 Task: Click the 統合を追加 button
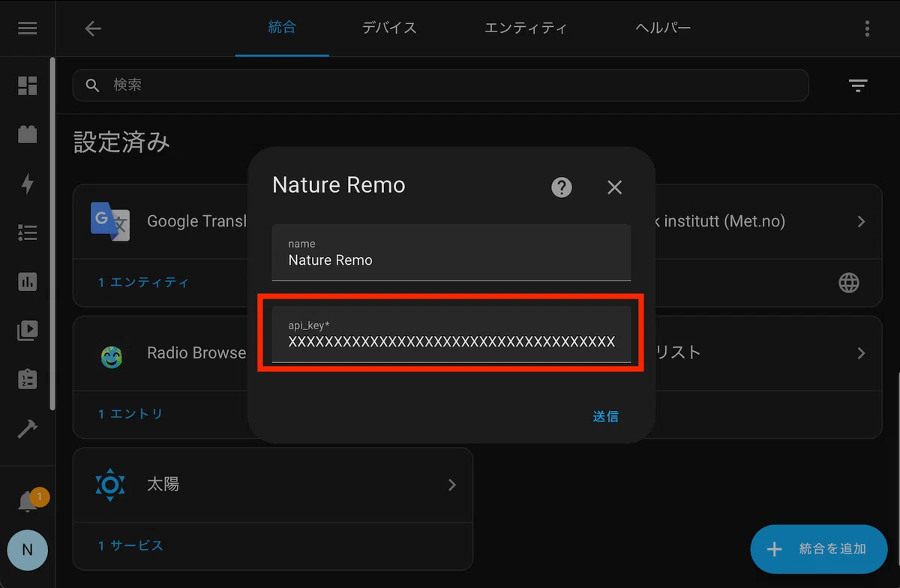(819, 549)
